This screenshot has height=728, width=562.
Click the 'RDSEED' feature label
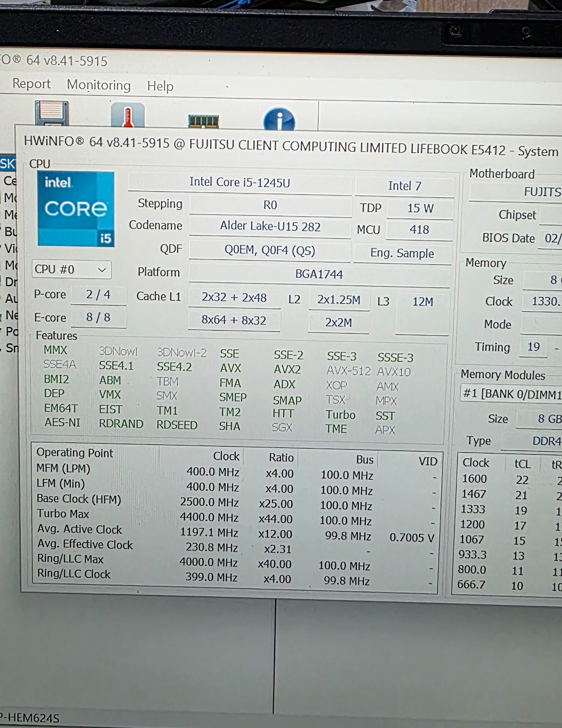pos(177,425)
